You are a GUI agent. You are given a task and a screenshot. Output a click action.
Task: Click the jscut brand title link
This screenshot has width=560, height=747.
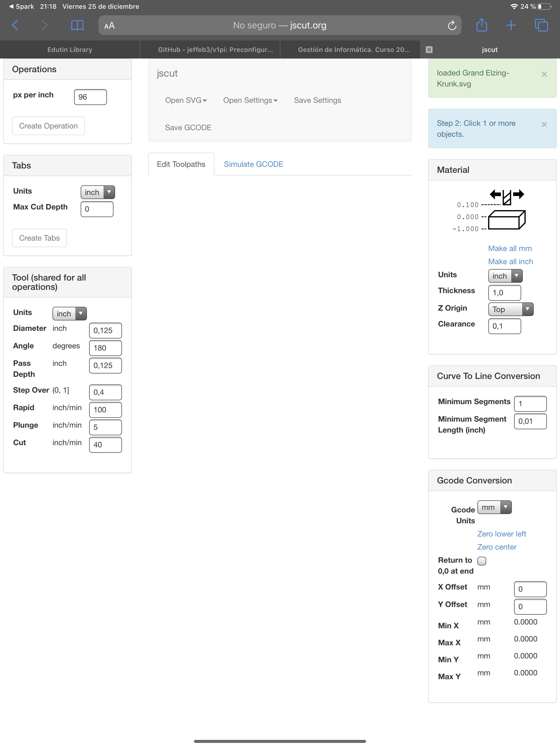point(167,73)
